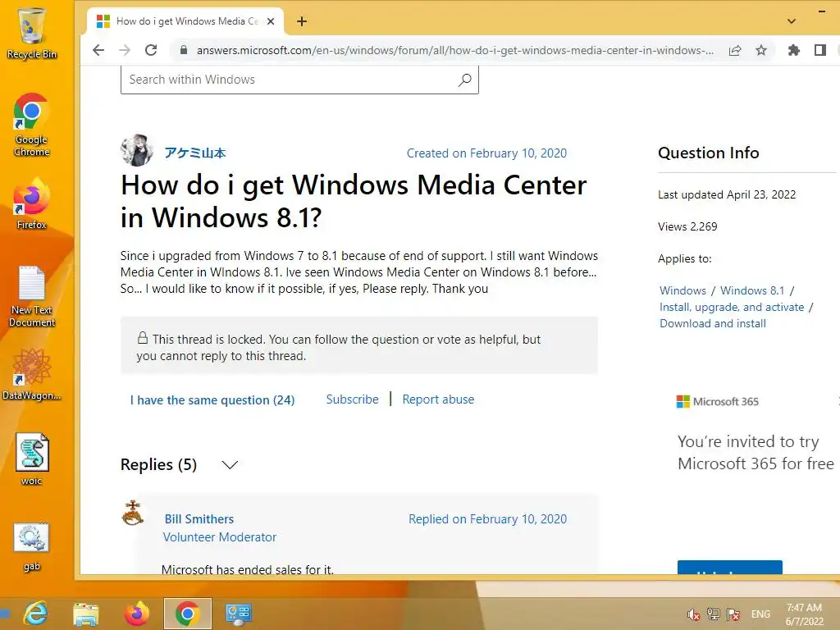The height and width of the screenshot is (630, 840).
Task: Close the Windows Media Center tab
Action: tap(271, 21)
